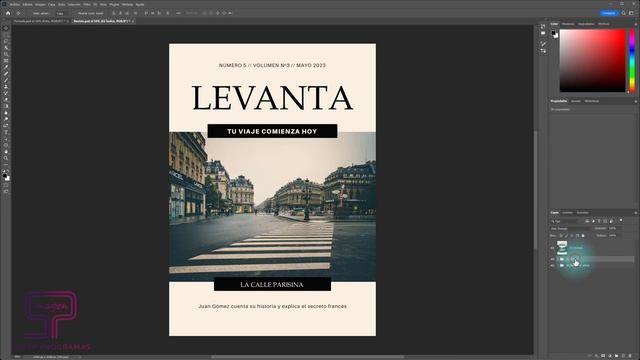Open the Imagen menu
640x360 pixels.
point(40,4)
